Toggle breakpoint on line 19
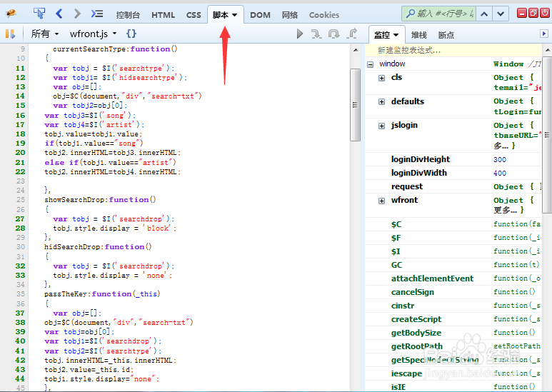The image size is (552, 392). click(x=20, y=144)
